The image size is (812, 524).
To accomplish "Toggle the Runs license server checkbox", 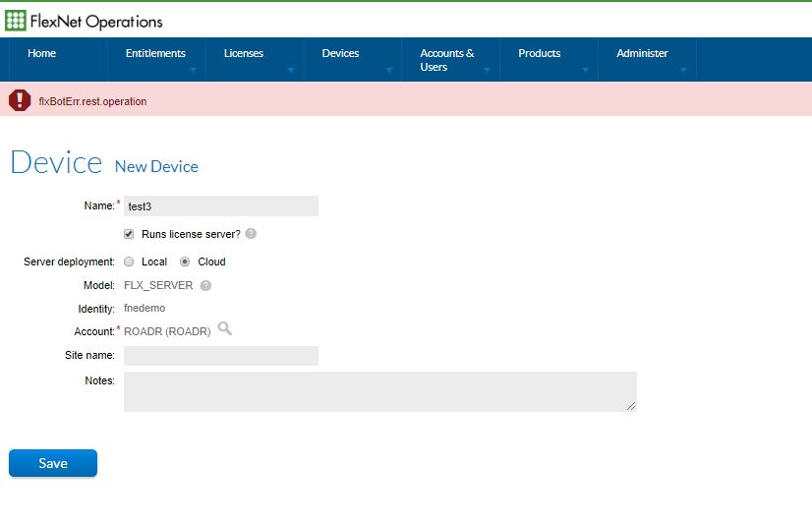I will click(129, 234).
